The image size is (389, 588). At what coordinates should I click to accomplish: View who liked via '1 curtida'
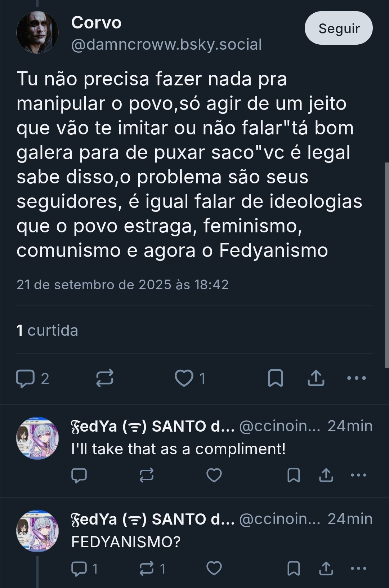[47, 330]
